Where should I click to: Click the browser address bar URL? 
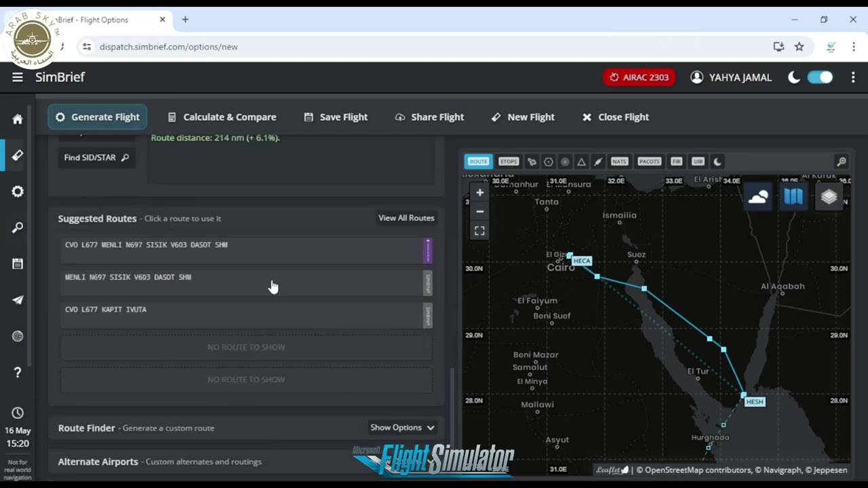click(x=169, y=47)
